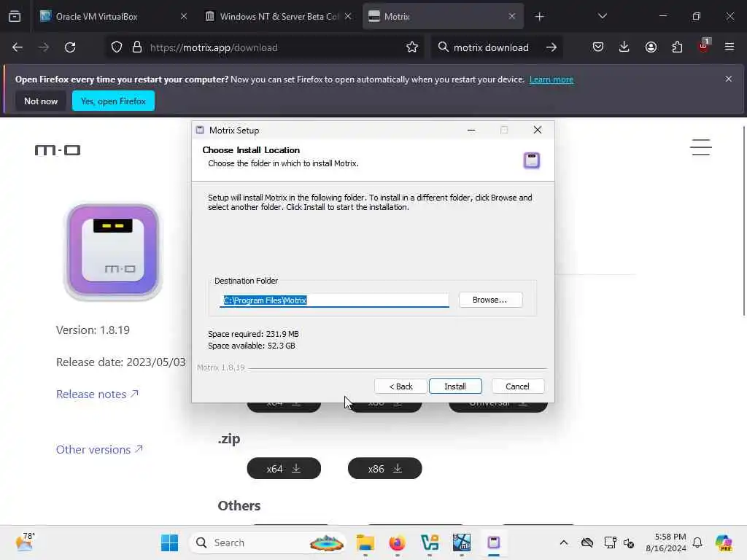Screen dimensions: 747x560
Task: Open the Firefox account icon
Action: click(651, 47)
